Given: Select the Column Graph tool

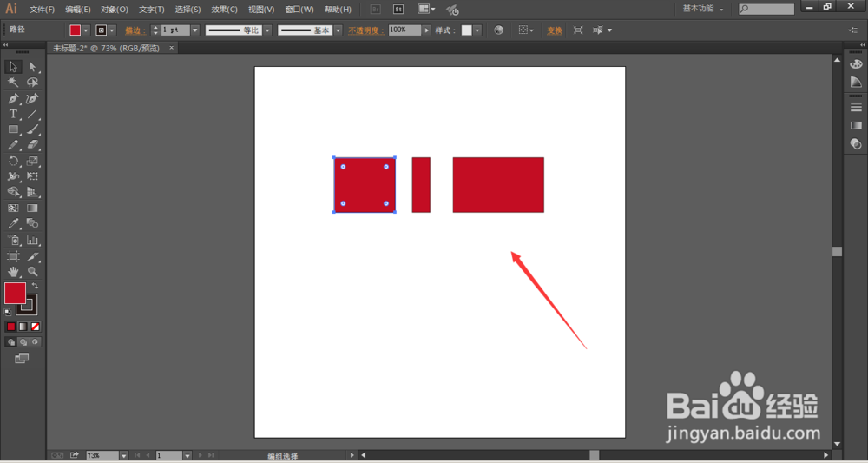Looking at the screenshot, I should point(33,241).
